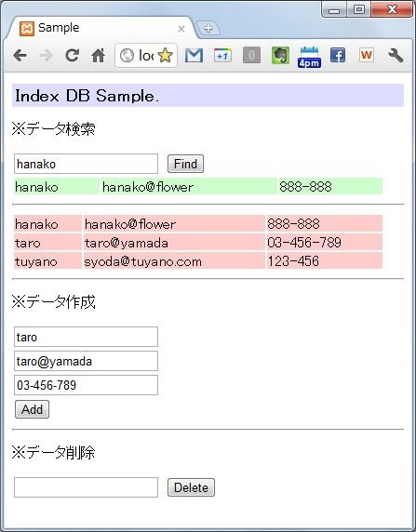Click the forward navigation arrow
416x532 pixels.
click(46, 55)
